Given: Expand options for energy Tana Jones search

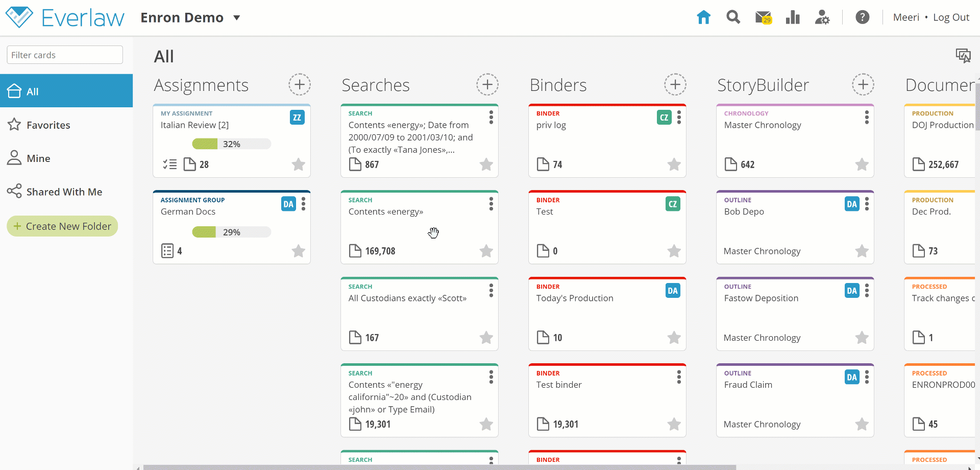Looking at the screenshot, I should click(491, 118).
